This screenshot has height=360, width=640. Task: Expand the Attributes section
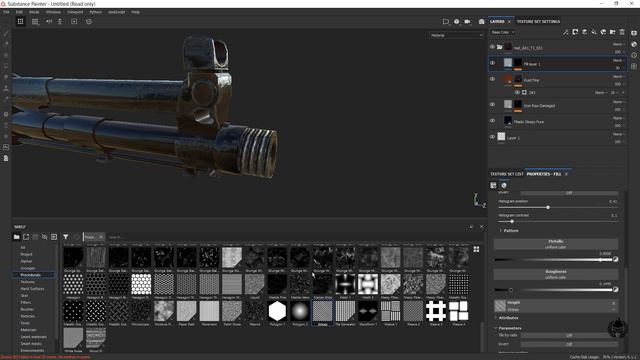[x=507, y=318]
